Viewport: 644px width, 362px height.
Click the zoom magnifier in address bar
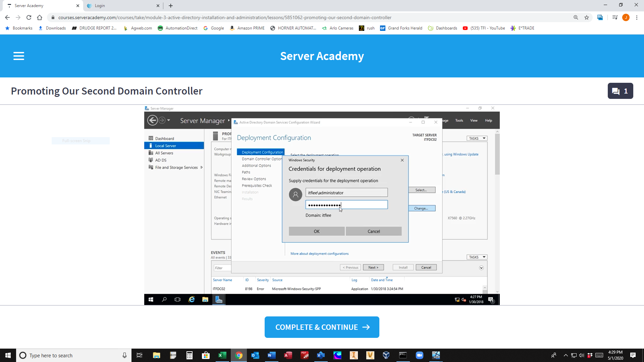[576, 17]
